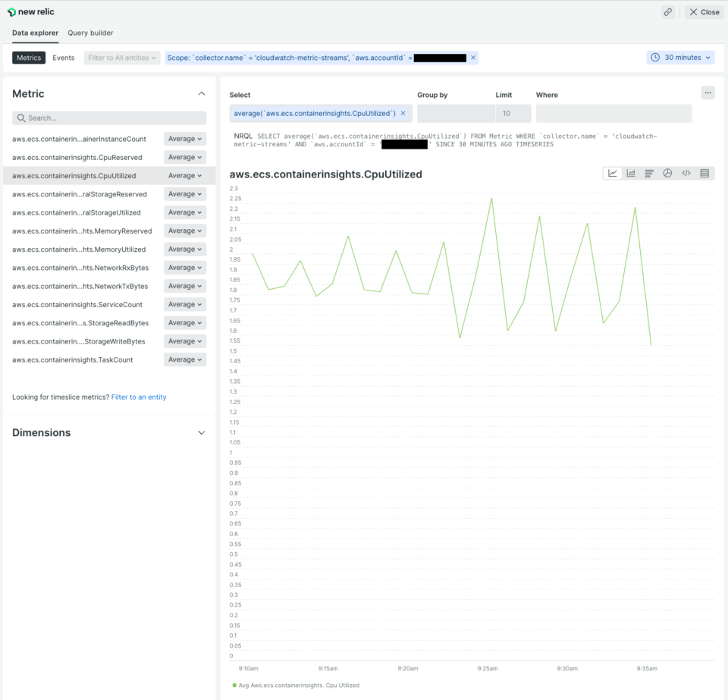Image resolution: width=728 pixels, height=700 pixels.
Task: Click the Filter to an entity link
Action: [138, 396]
